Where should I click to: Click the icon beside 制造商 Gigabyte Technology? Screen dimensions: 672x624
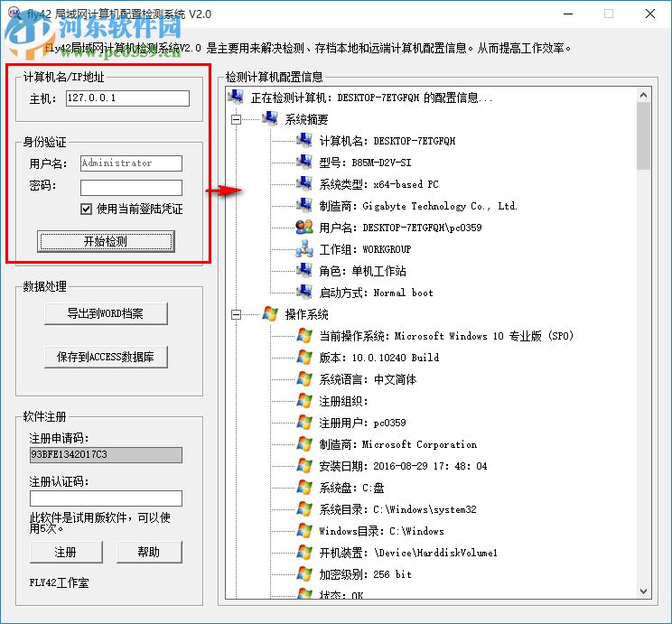pos(303,205)
